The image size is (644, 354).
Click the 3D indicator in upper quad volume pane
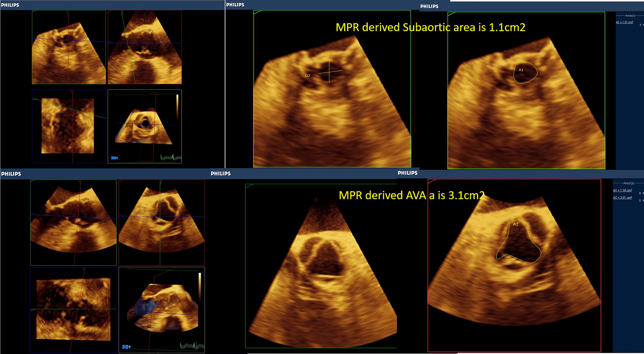(x=114, y=158)
